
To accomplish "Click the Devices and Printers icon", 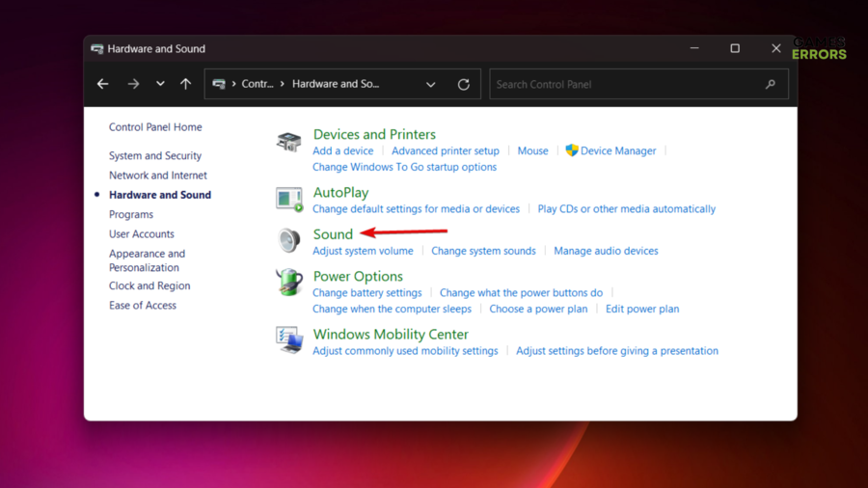I will point(288,143).
